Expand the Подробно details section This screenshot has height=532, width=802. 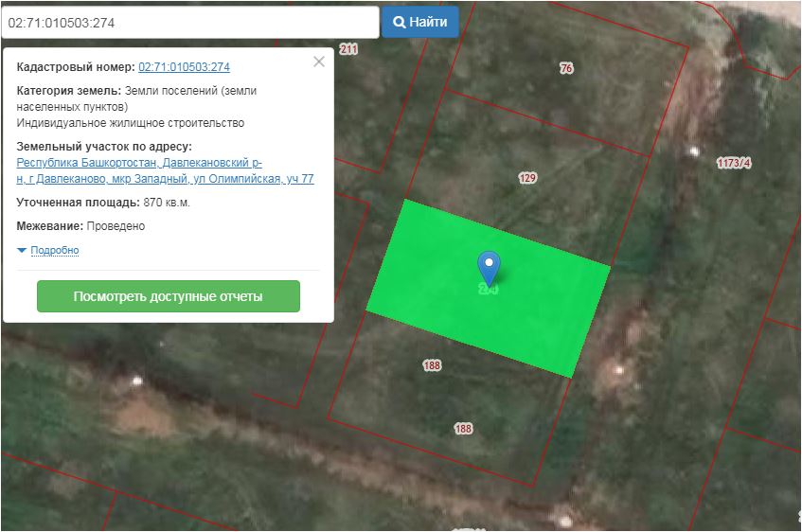[x=54, y=251]
